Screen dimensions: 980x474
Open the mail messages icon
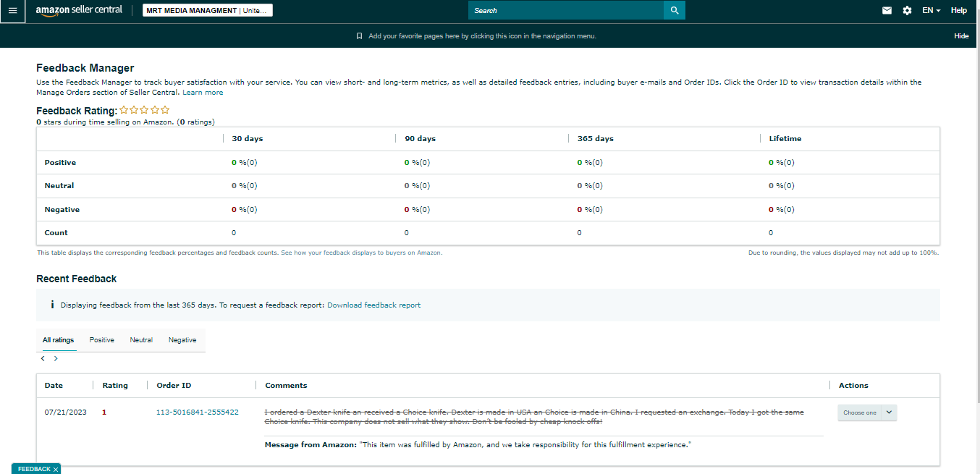[887, 11]
